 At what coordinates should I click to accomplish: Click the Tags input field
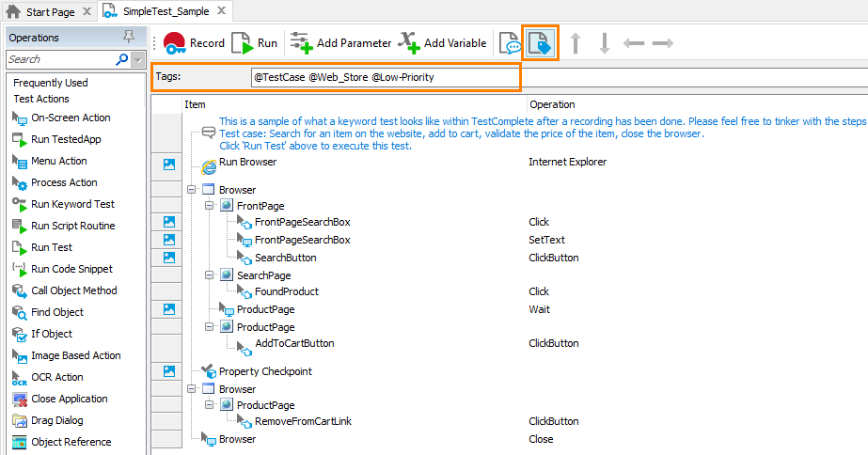[x=384, y=77]
